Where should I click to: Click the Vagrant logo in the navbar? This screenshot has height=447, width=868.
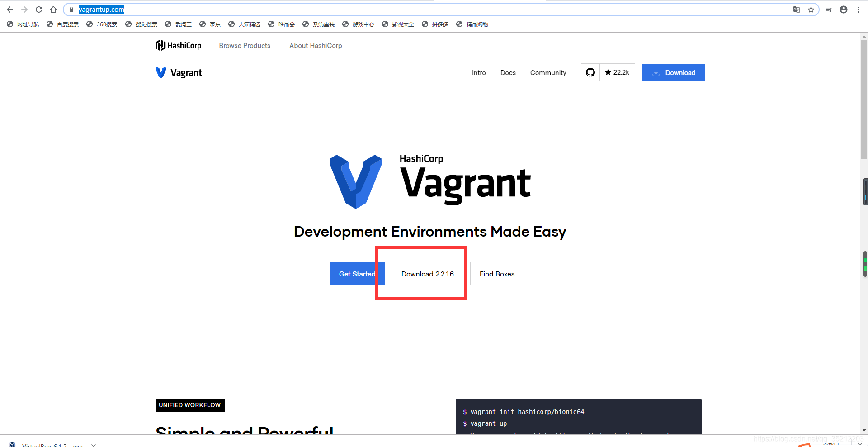(179, 72)
